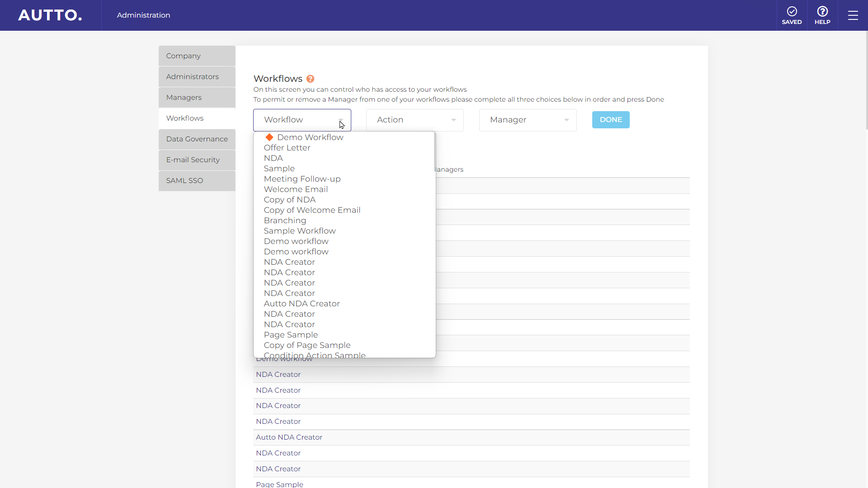This screenshot has height=488, width=868.
Task: Open the hamburger menu icon
Action: click(853, 15)
